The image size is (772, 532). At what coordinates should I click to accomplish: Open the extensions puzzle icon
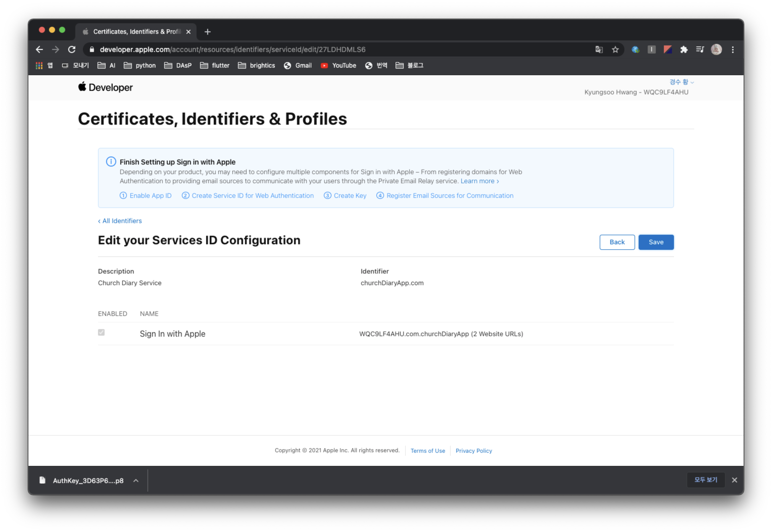684,50
